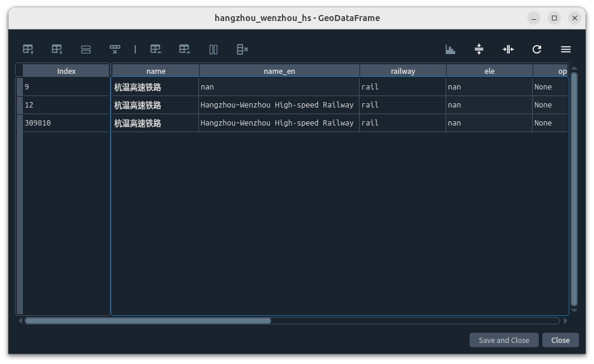Image resolution: width=594 pixels, height=364 pixels.
Task: Click the name_en column header
Action: tap(279, 71)
